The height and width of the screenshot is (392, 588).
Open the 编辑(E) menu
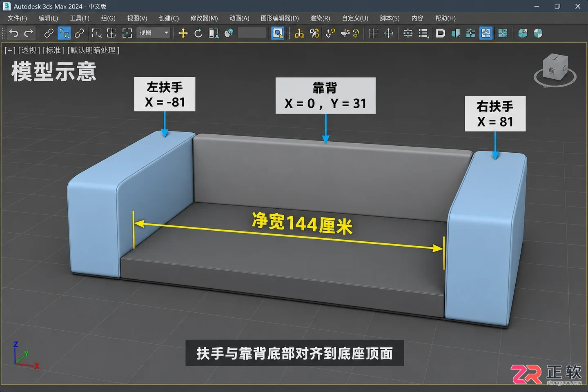click(x=48, y=18)
